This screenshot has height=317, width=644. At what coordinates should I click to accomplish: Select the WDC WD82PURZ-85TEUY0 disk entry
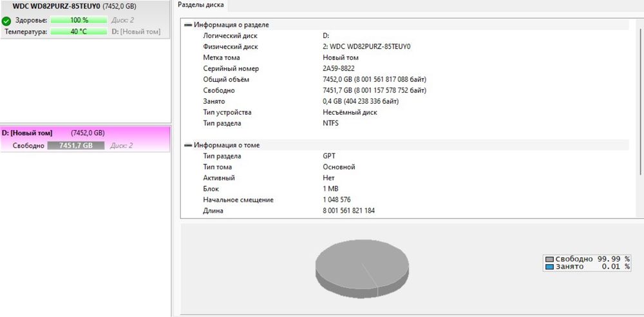pos(85,19)
